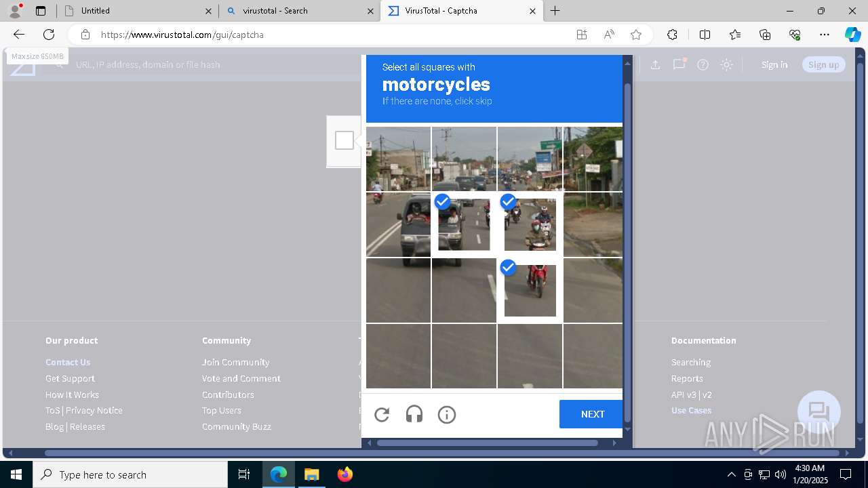
Task: Open tab actions menu
Action: pyautogui.click(x=41, y=11)
